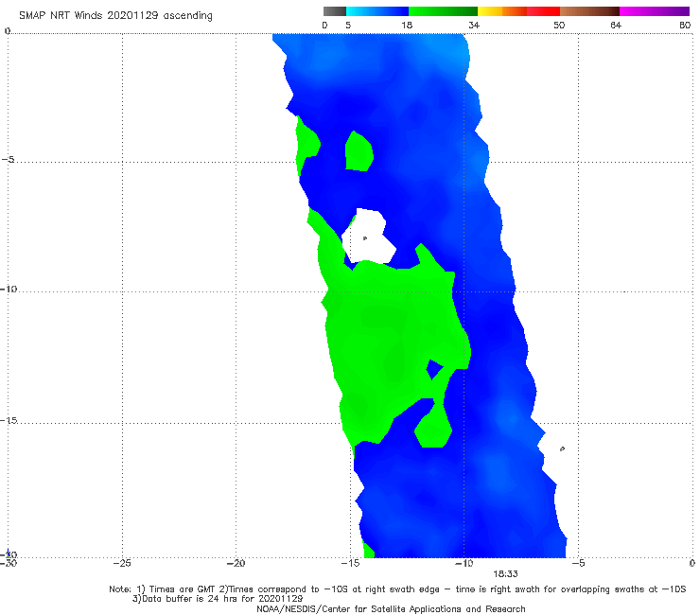
Task: Click the note "3)Data buffer is 24 hrs for 20201129"
Action: pos(218,599)
